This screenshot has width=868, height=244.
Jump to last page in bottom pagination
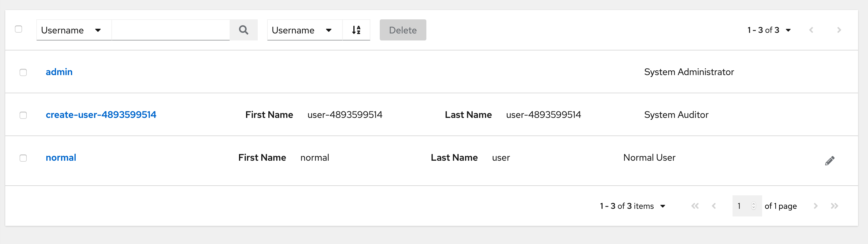834,206
